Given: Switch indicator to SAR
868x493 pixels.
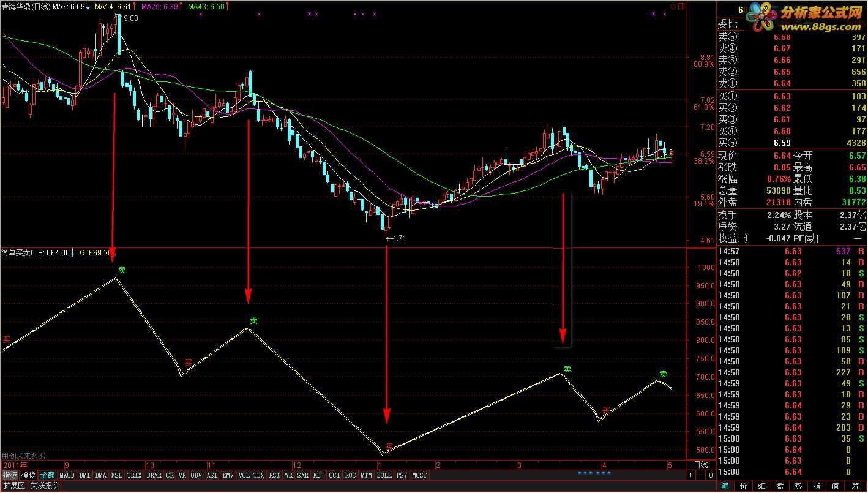Looking at the screenshot, I should 303,475.
